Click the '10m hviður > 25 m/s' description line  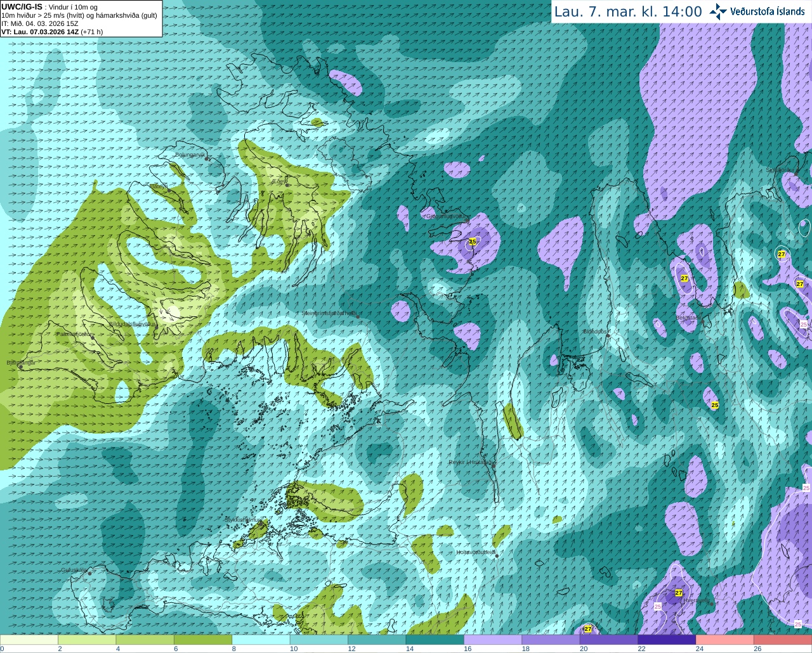coord(79,15)
